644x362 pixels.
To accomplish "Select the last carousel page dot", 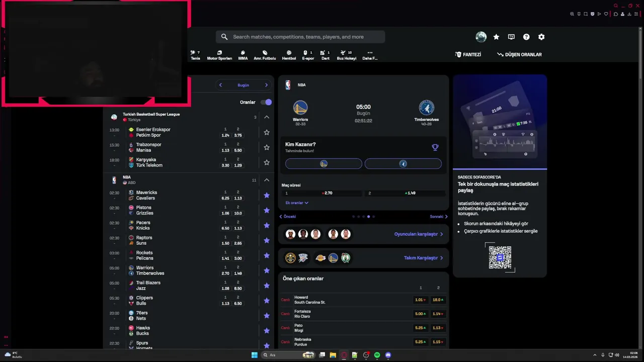I will [373, 217].
